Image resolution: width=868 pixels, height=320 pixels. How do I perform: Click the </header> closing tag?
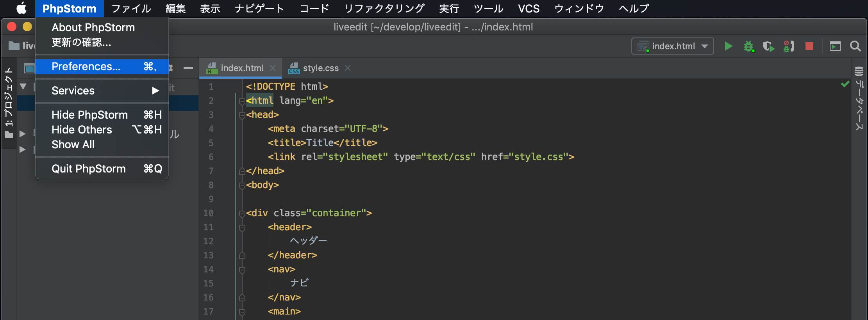coord(292,255)
